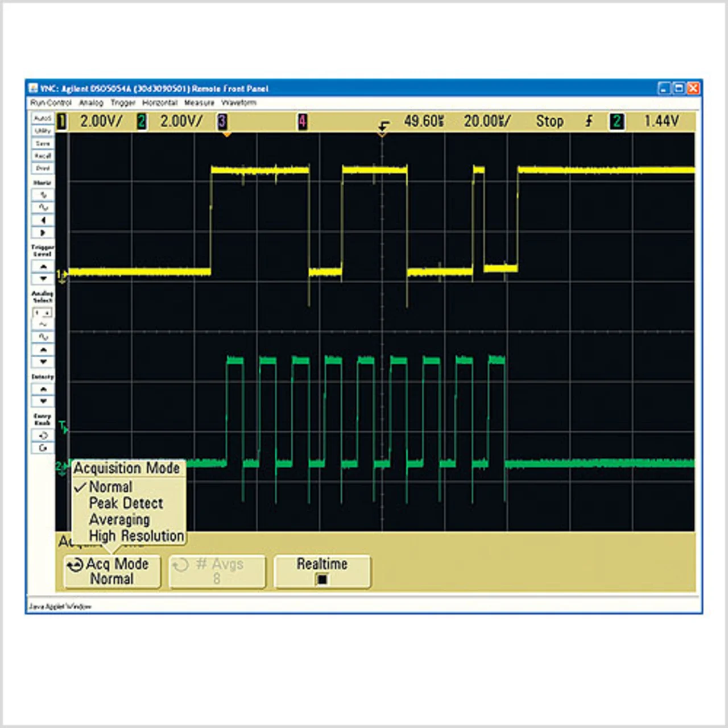Toggle channel 1 indicator on
Viewport: 728px width, 728px height.
pos(61,121)
